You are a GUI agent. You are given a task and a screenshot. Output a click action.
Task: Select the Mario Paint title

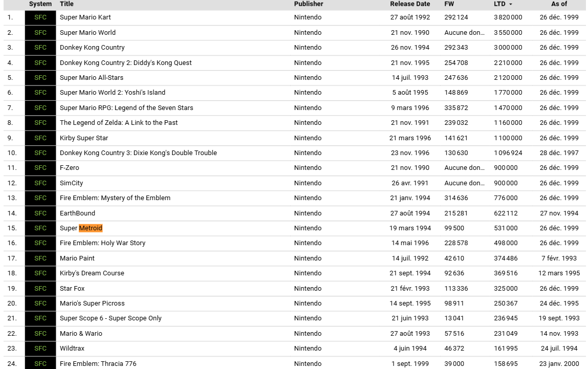(x=77, y=258)
